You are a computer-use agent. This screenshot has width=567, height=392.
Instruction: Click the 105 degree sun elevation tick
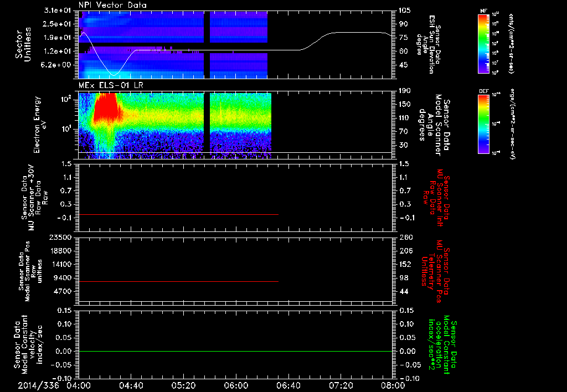(405, 11)
